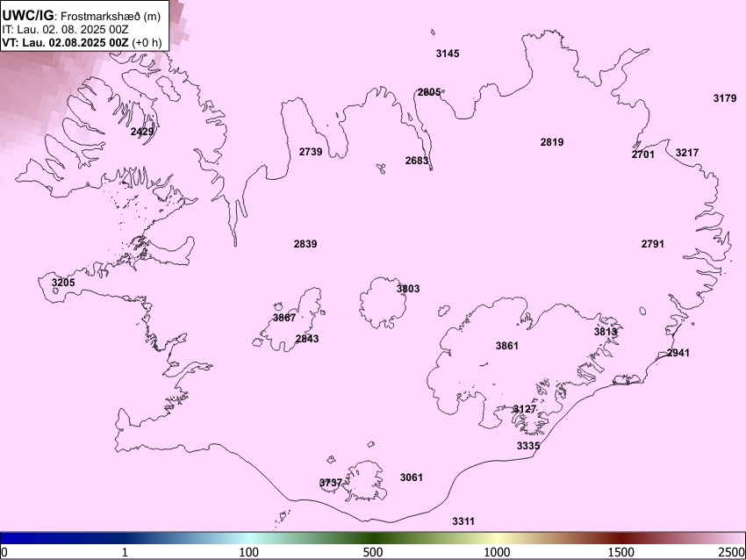Image resolution: width=746 pixels, height=560 pixels.
Task: Select the 3205 value on Snæfellsnes peninsula
Action: tap(63, 283)
